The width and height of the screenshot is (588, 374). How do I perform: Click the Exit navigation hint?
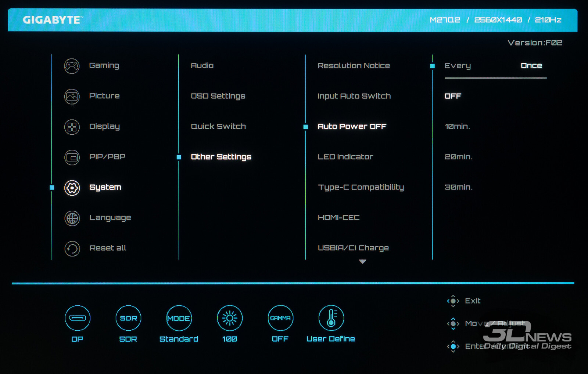pyautogui.click(x=472, y=301)
